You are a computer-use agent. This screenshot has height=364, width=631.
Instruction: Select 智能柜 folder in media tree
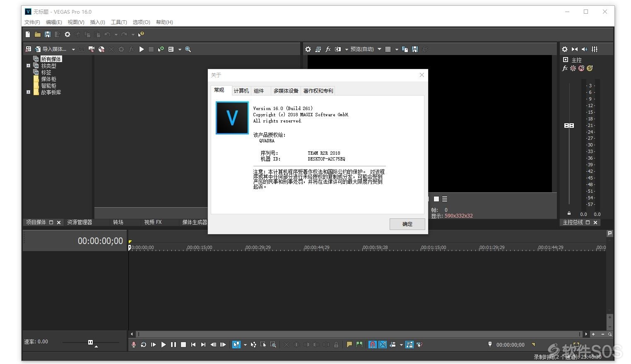[x=48, y=86]
